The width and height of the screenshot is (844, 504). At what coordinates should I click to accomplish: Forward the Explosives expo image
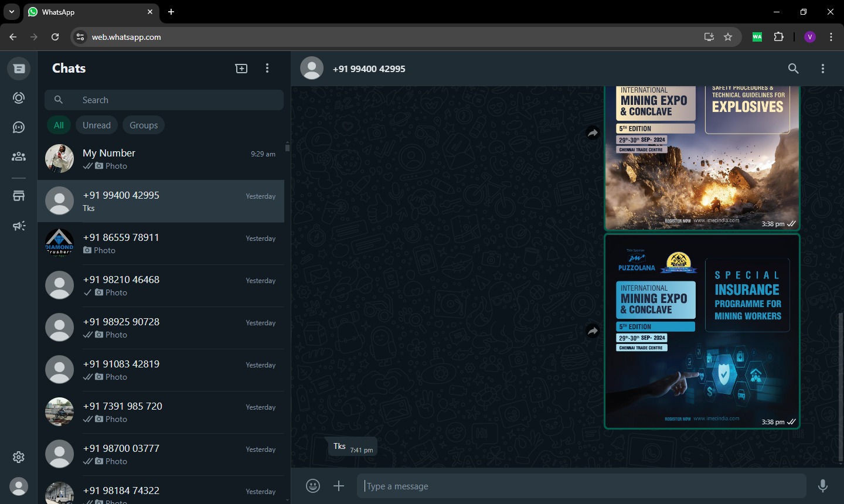(593, 133)
